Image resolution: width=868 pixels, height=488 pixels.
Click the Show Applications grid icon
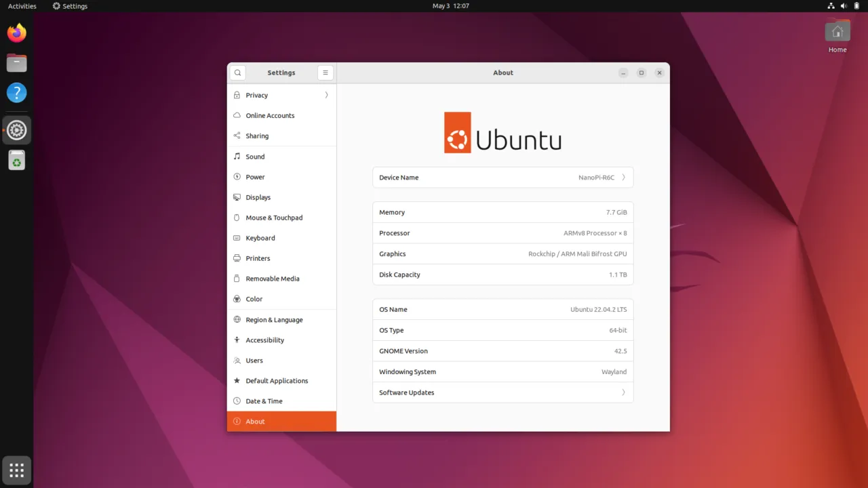coord(17,470)
